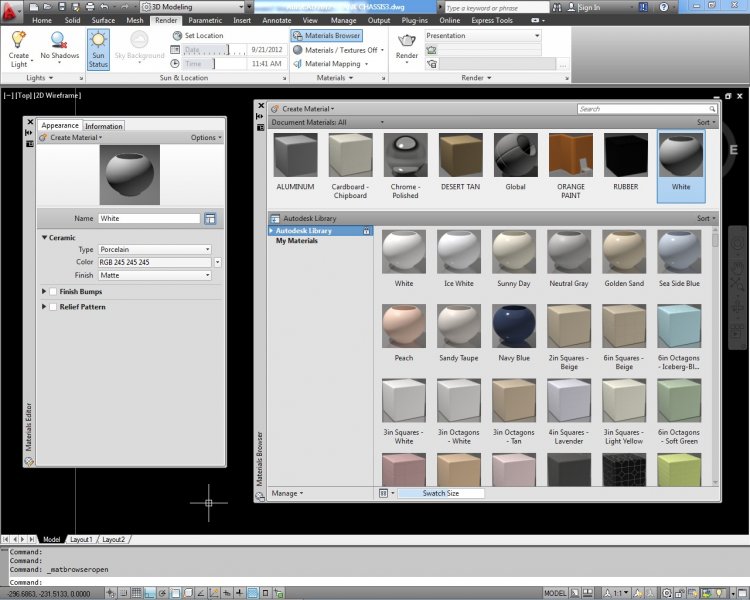Click the Materials Browser auto-hide icon
The width and height of the screenshot is (750, 600).
260,116
